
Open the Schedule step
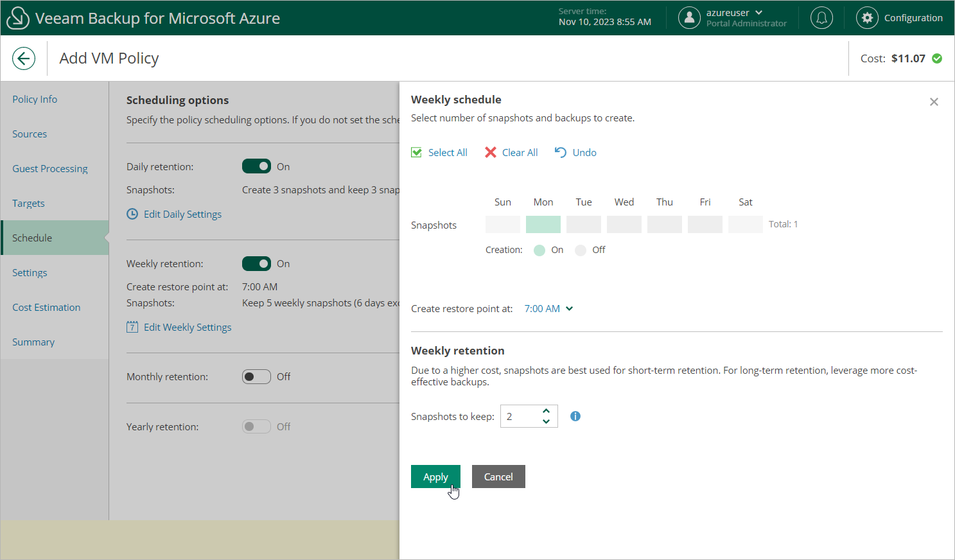[55, 238]
